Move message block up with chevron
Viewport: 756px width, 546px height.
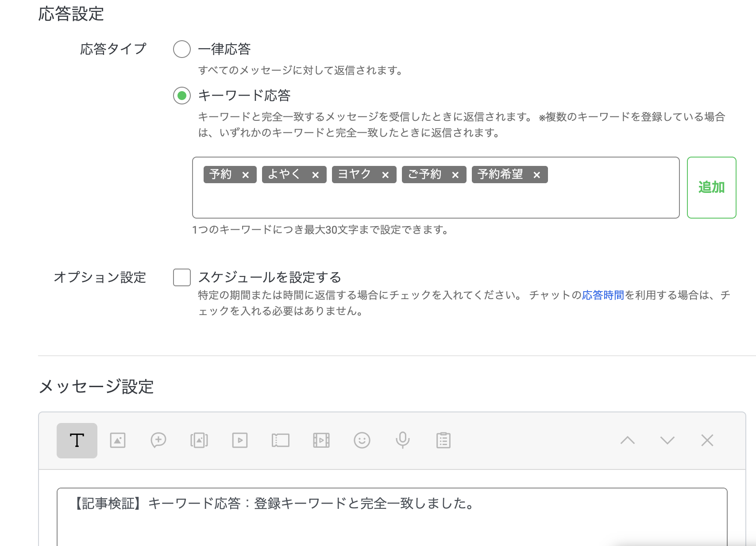[628, 440]
